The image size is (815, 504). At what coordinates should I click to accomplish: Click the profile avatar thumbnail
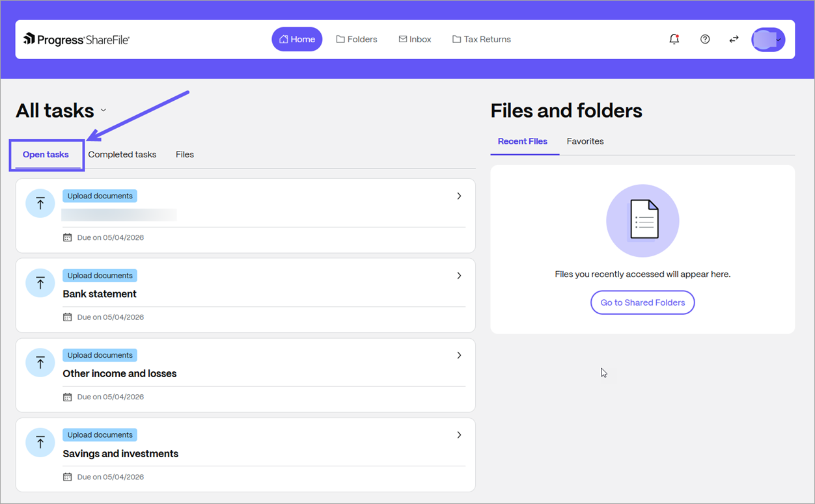(x=767, y=39)
